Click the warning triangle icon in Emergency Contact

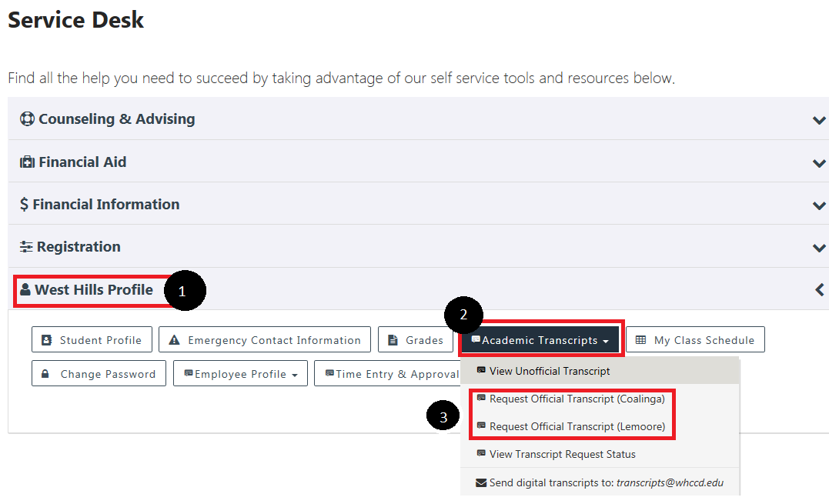pyautogui.click(x=174, y=340)
